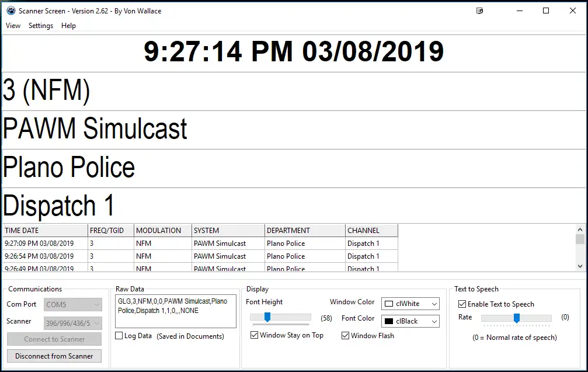Viewport: 588px width, 372px height.
Task: Click the black Font Color swatch
Action: tap(389, 321)
